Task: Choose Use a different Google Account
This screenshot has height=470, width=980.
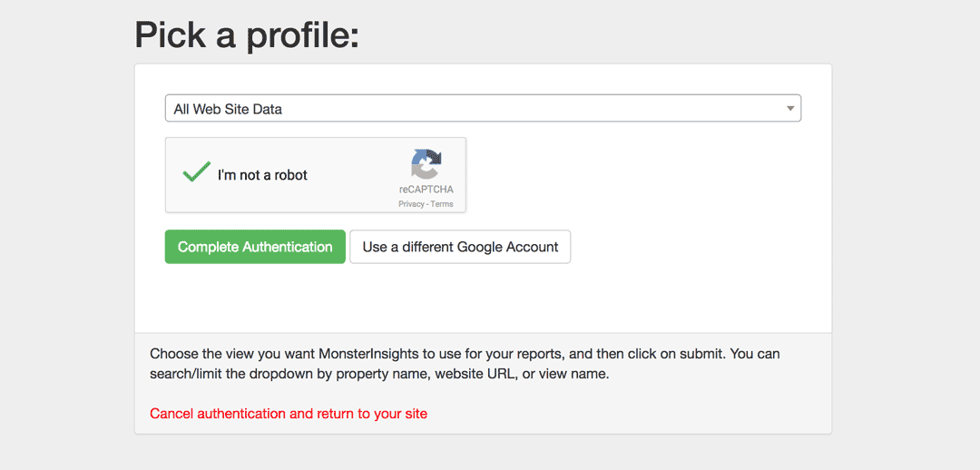Action: point(460,247)
